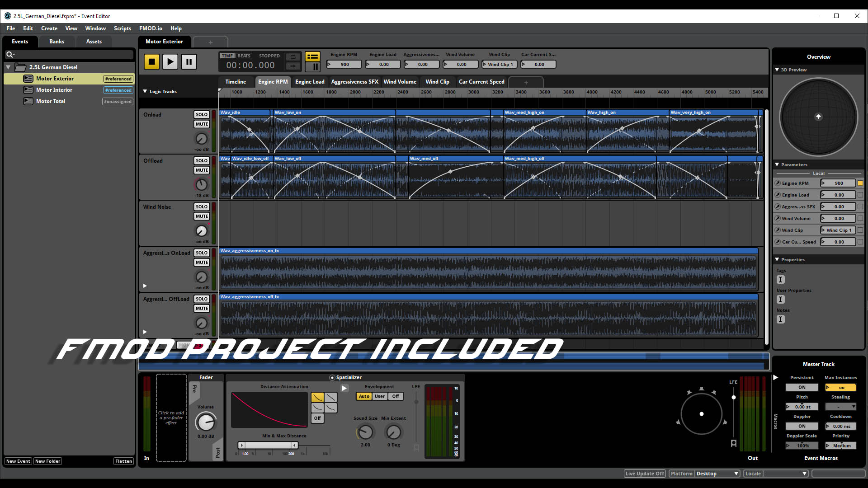Click the follow cursor arrow icon
Image resolution: width=868 pixels, height=488 pixels.
[x=293, y=66]
